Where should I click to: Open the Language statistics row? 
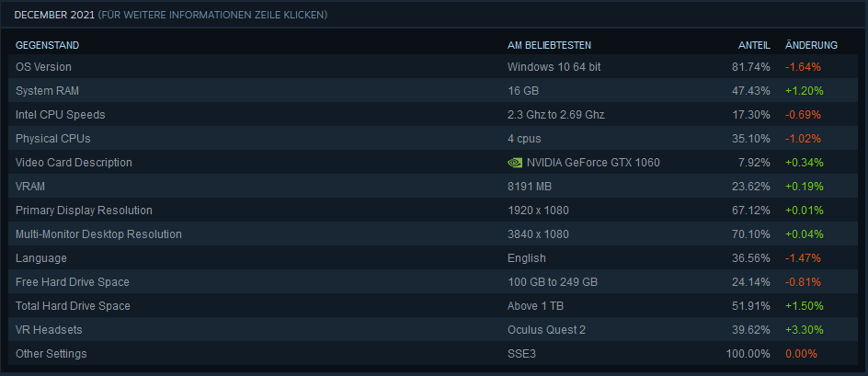(433, 258)
